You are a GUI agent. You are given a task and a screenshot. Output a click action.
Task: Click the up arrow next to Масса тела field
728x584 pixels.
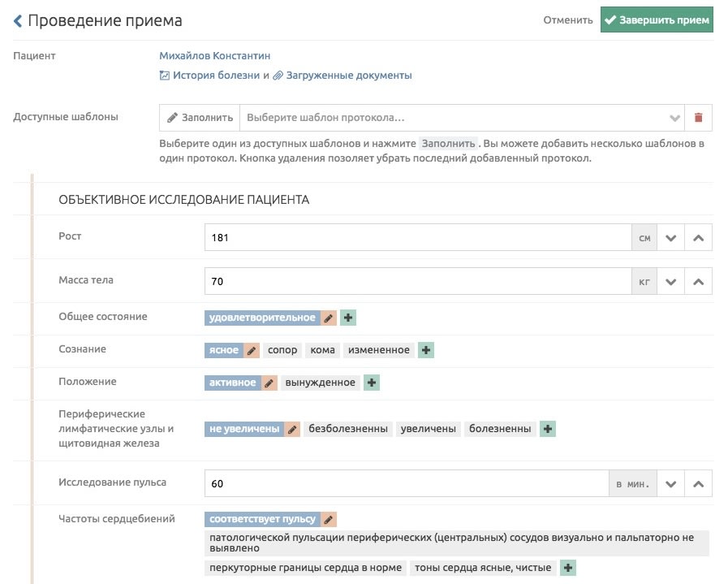698,279
